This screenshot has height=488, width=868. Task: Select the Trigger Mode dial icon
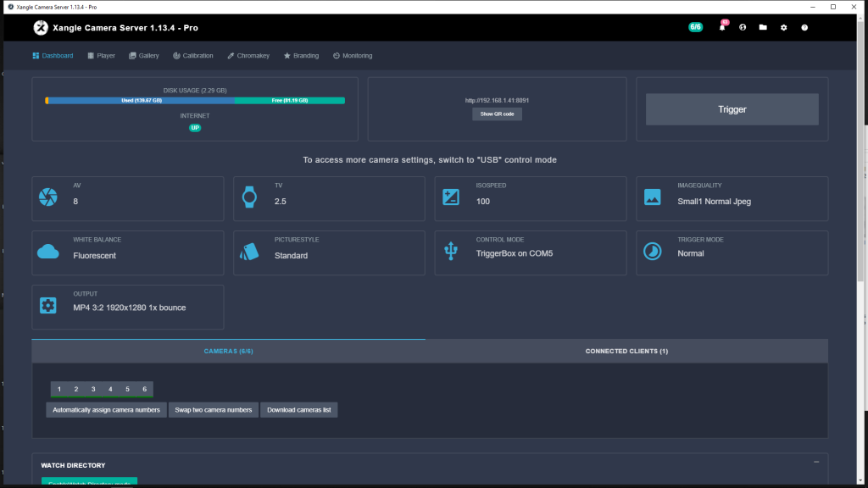651,252
